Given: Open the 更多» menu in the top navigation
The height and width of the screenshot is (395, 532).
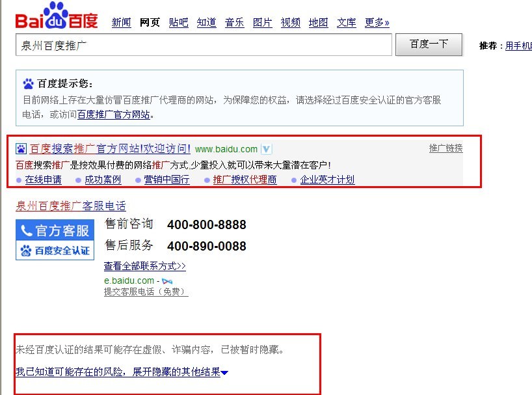Looking at the screenshot, I should [377, 23].
